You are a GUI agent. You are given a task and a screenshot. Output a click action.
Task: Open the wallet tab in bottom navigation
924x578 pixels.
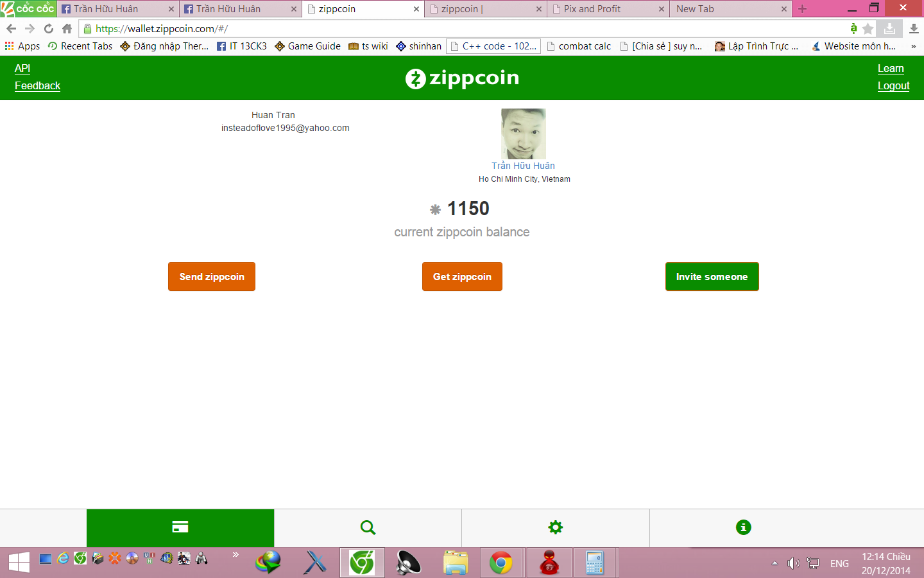[x=180, y=528]
